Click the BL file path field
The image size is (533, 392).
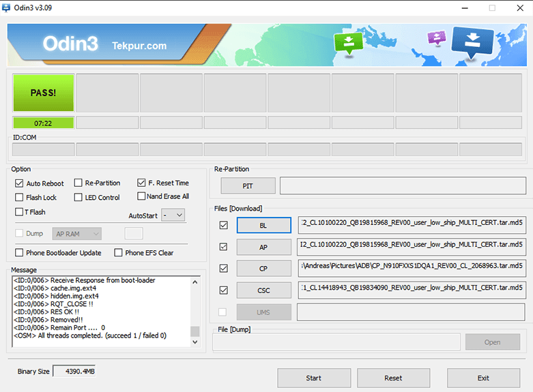pyautogui.click(x=412, y=225)
